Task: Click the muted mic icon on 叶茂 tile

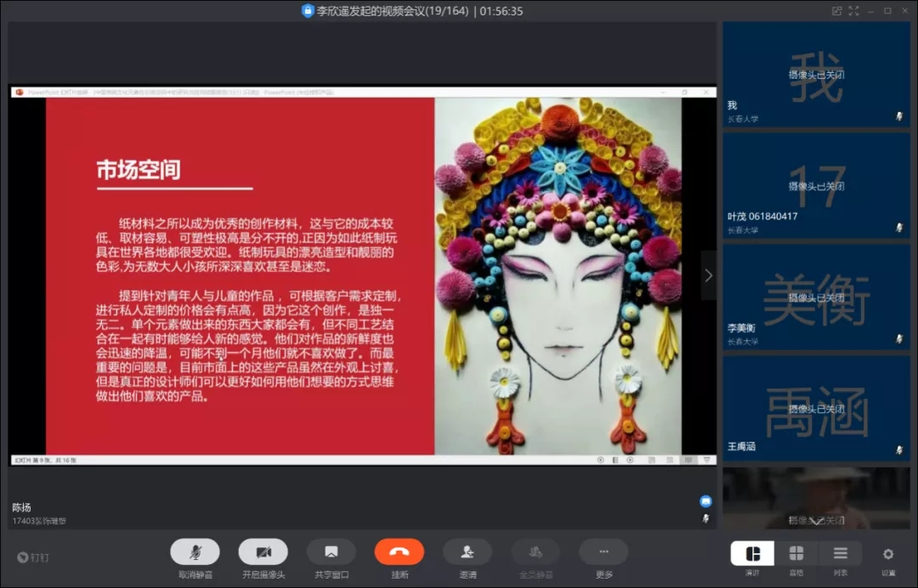Action: click(899, 228)
